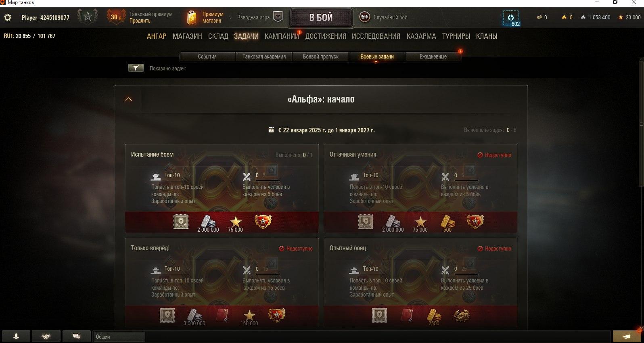Open the task filter funnel icon
This screenshot has width=644, height=343.
[136, 68]
